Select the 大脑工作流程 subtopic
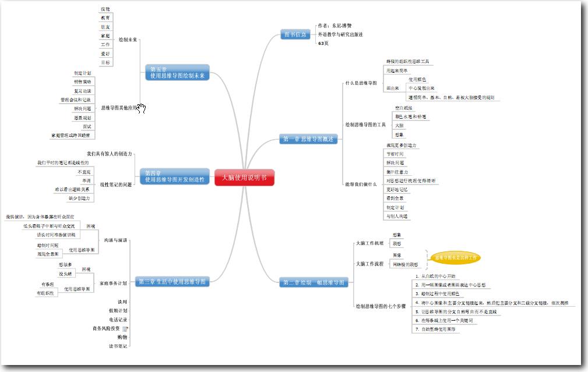Viewport: 588px width, 372px height. point(369,264)
